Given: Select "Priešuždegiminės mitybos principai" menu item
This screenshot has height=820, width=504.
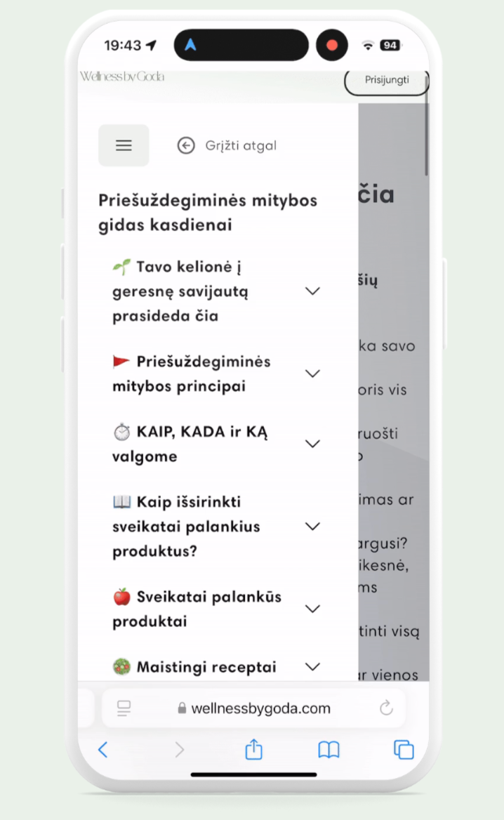Looking at the screenshot, I should tap(191, 374).
